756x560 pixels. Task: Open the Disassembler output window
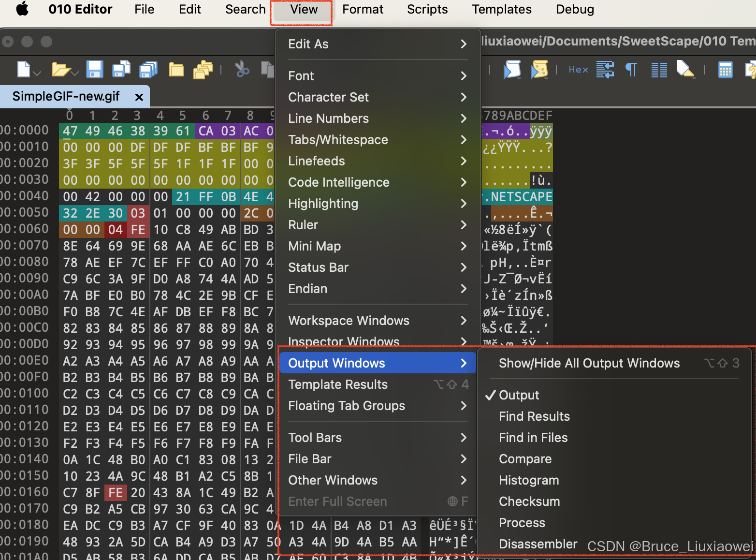pyautogui.click(x=538, y=544)
